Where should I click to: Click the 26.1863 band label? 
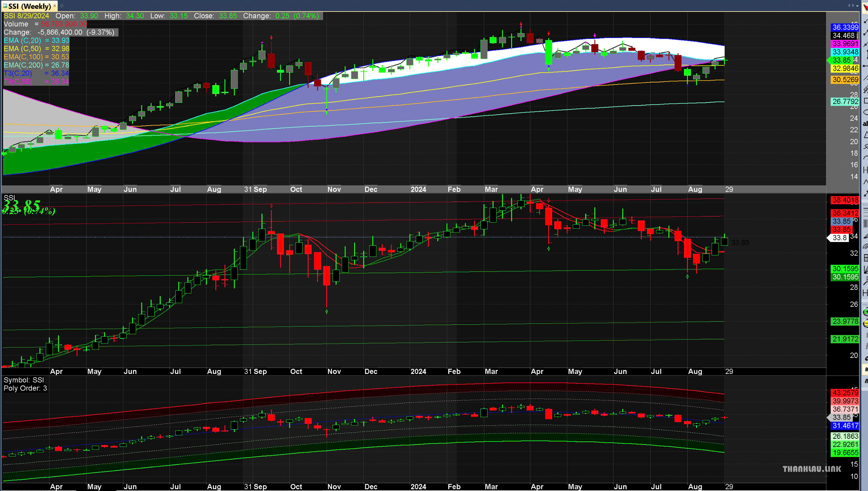point(845,436)
